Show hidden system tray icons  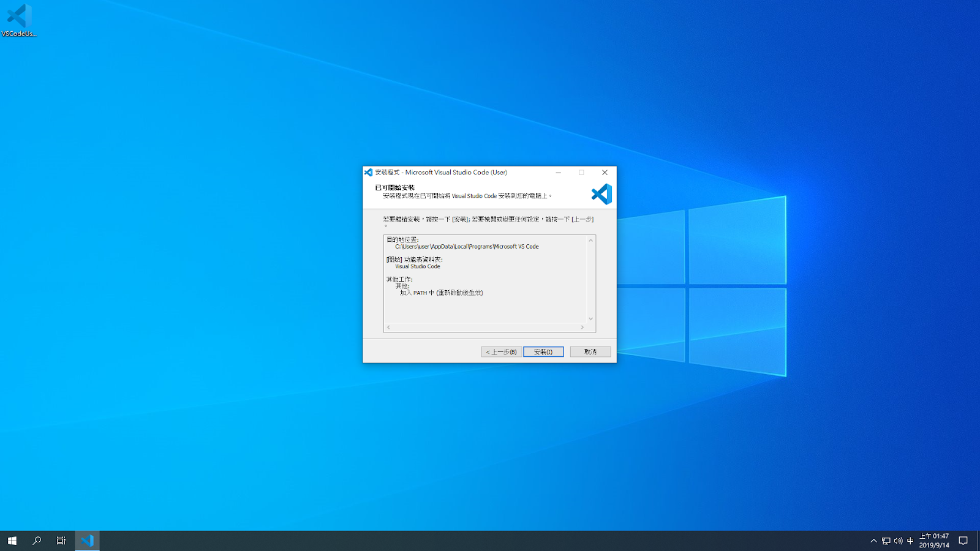click(873, 541)
